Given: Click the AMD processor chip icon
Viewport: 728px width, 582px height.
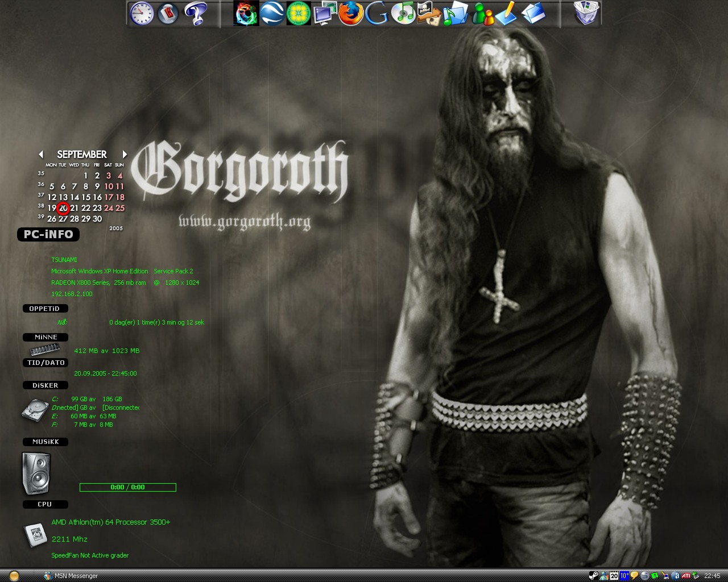Looking at the screenshot, I should 35,535.
